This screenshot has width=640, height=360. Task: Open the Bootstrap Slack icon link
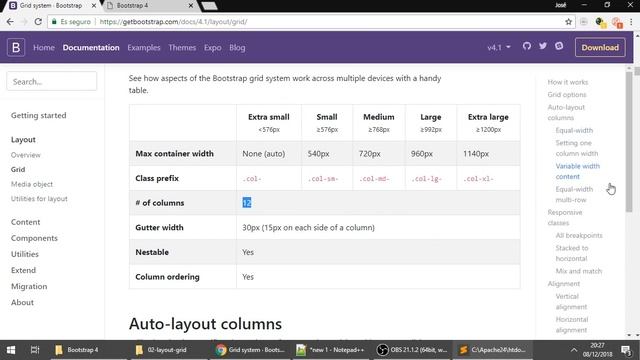coord(559,46)
